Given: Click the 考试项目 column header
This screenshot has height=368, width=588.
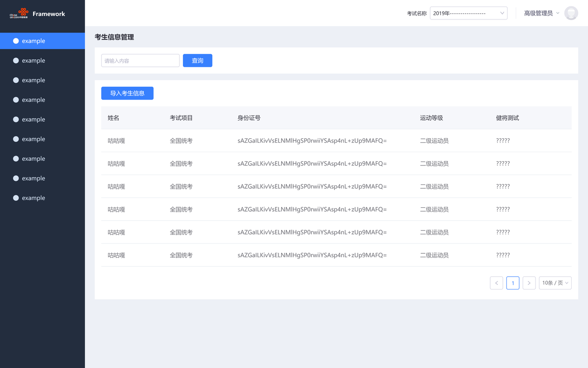Looking at the screenshot, I should point(181,118).
